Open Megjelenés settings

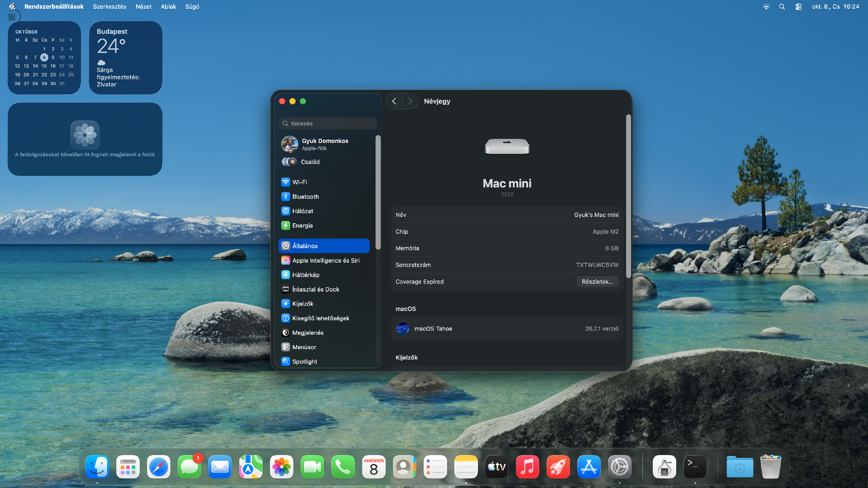tap(324, 332)
